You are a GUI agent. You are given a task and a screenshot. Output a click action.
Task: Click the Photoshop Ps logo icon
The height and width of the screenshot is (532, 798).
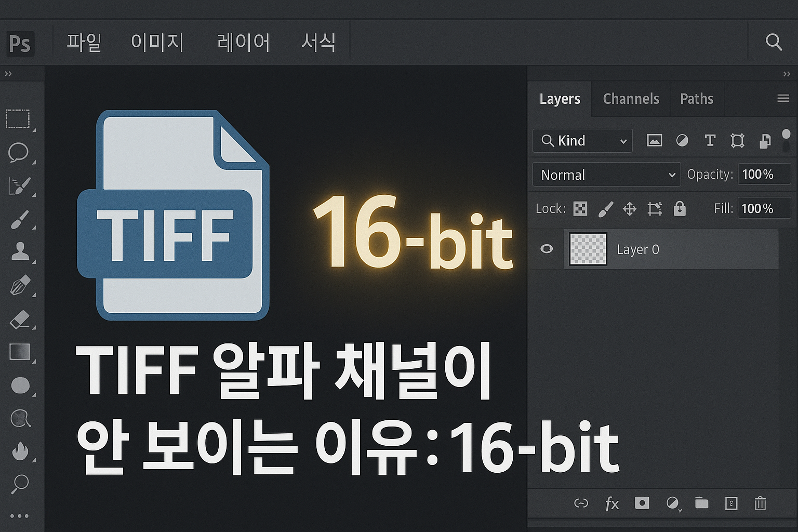pyautogui.click(x=20, y=44)
